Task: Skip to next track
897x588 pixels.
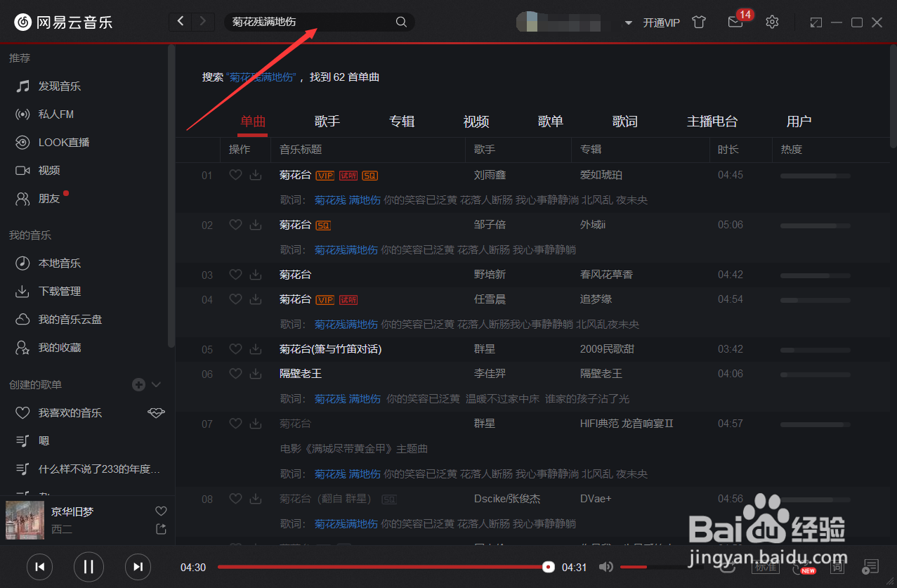Action: [138, 566]
